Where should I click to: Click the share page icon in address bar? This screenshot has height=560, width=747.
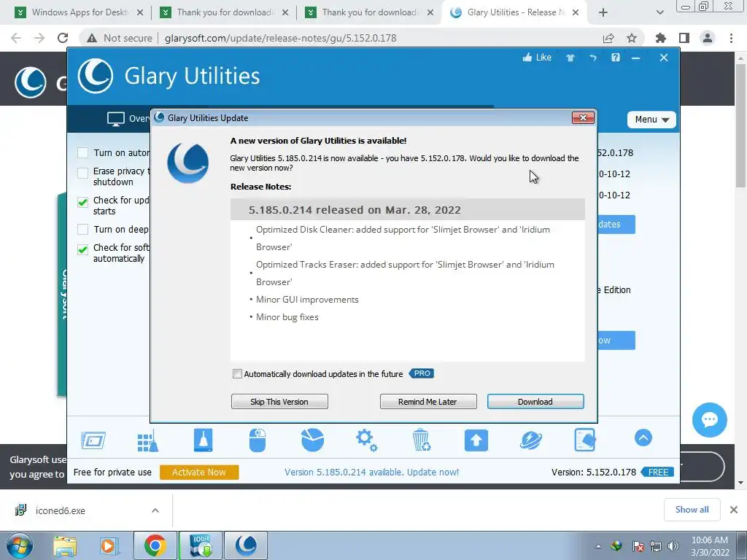click(608, 38)
